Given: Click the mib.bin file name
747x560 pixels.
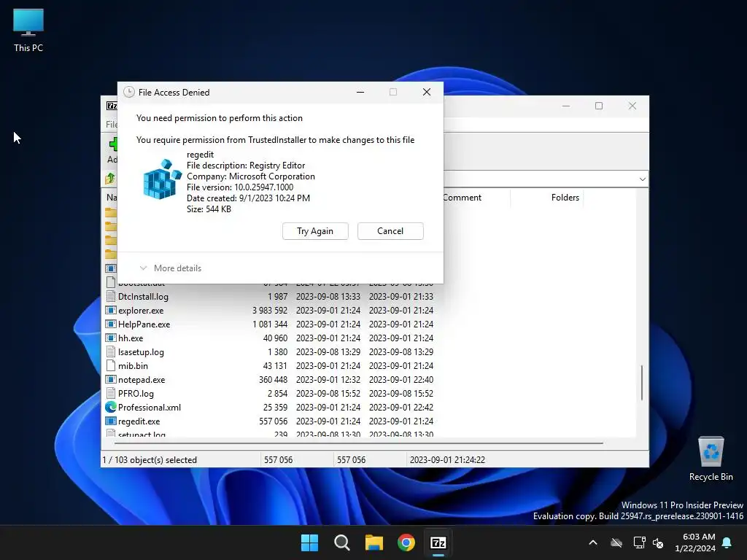Looking at the screenshot, I should click(133, 366).
